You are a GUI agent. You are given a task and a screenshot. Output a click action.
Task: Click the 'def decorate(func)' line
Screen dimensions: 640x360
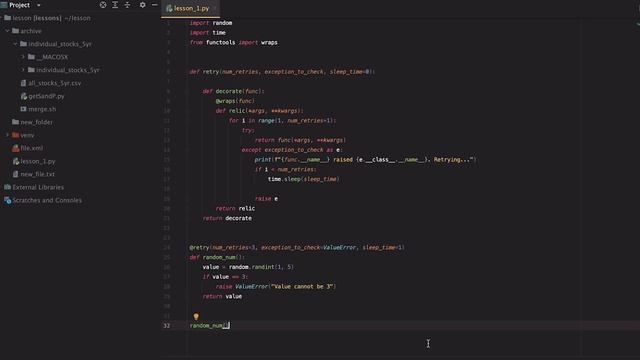233,91
